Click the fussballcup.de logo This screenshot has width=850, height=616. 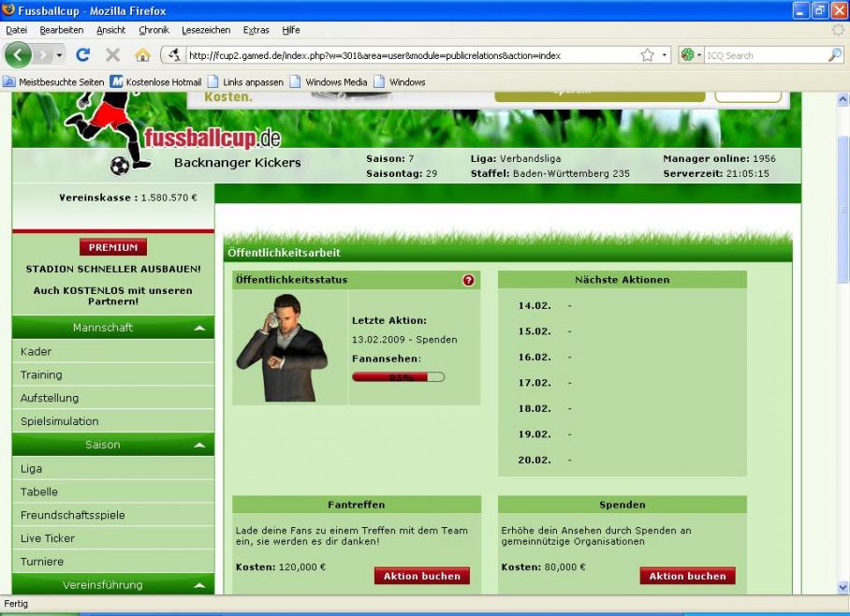tap(212, 139)
